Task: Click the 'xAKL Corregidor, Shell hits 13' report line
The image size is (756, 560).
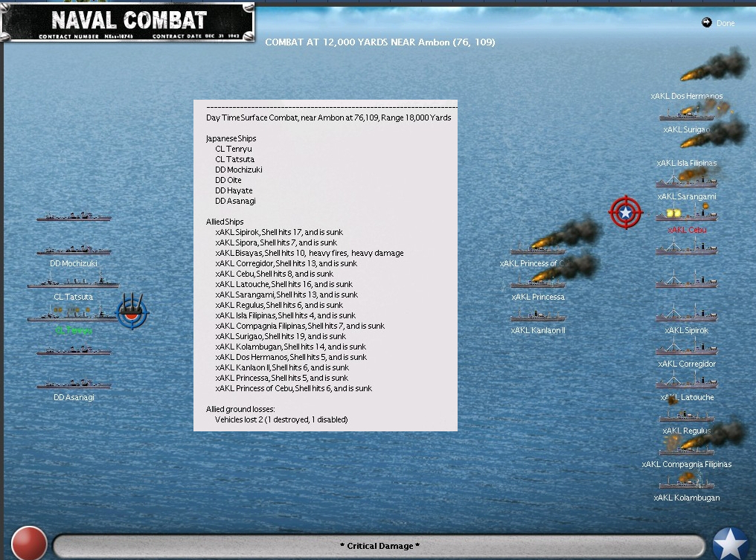Action: pos(286,263)
